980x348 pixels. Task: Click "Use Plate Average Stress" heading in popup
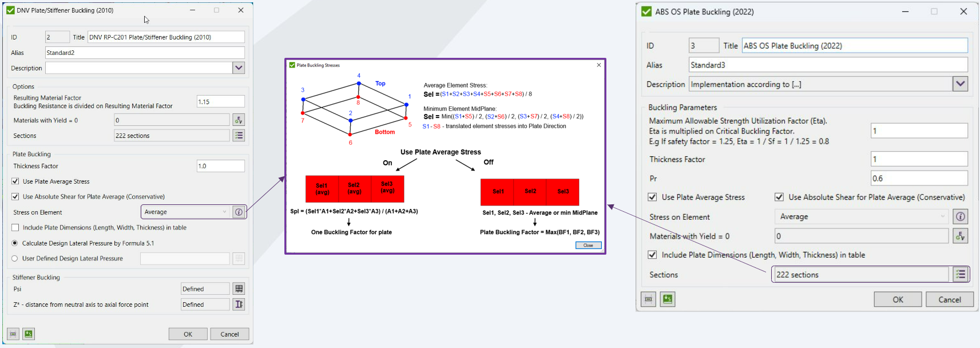441,152
